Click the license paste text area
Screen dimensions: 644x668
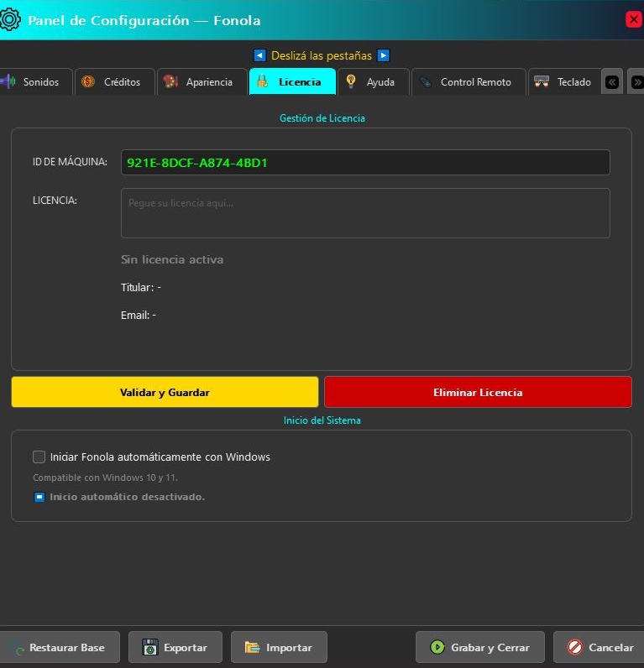365,213
